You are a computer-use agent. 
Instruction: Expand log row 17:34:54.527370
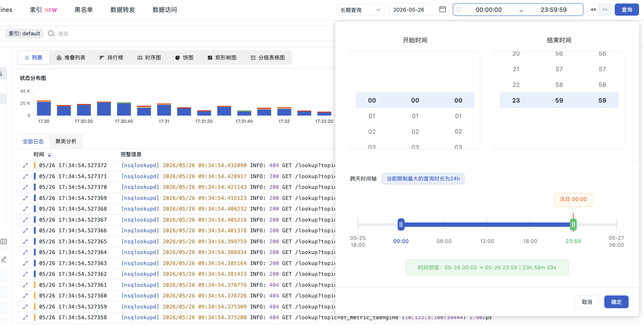tap(26, 187)
